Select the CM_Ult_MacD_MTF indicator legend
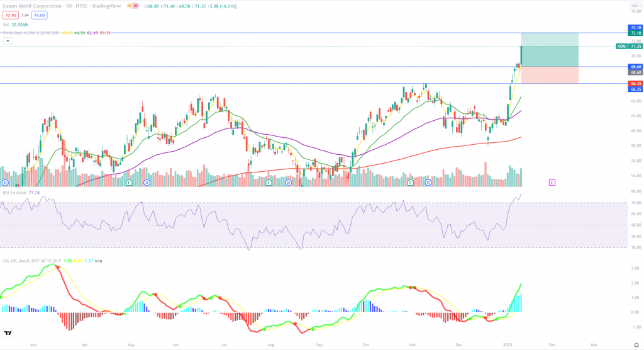Image resolution: width=644 pixels, height=350 pixels. pyautogui.click(x=31, y=261)
